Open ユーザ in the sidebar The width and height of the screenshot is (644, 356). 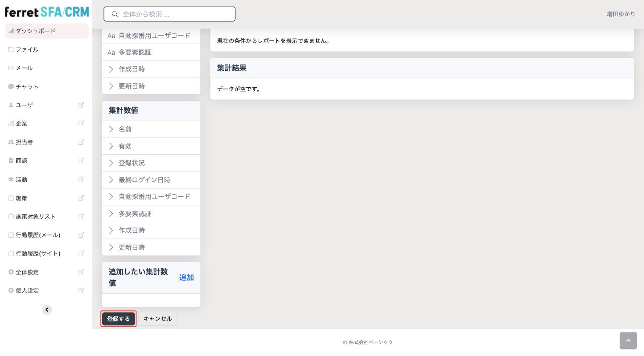tap(25, 105)
